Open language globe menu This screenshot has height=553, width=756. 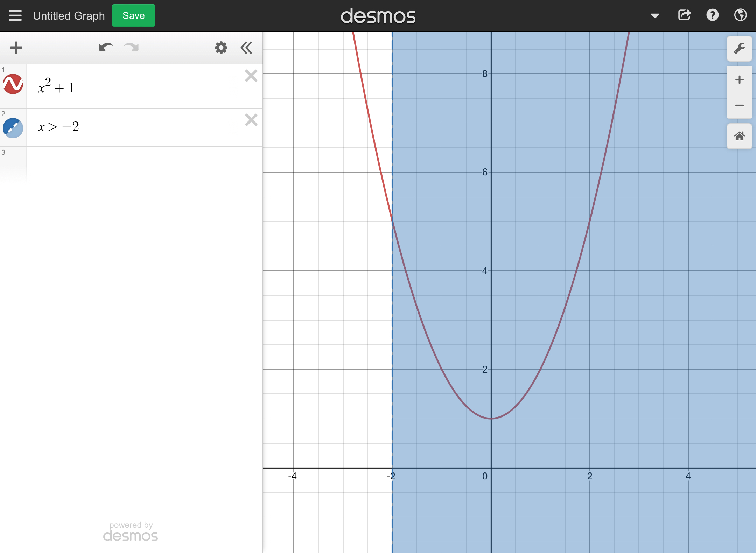pyautogui.click(x=740, y=15)
